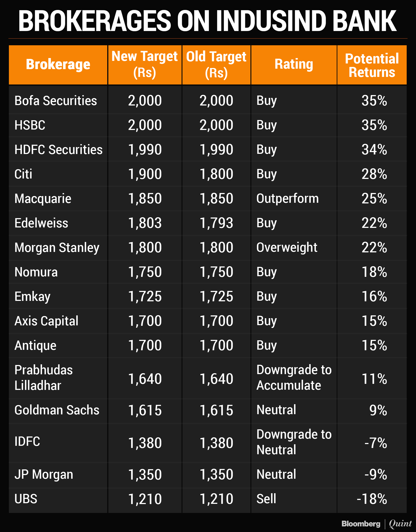Select Edelweiss old target 1,793
The image size is (416, 532).
tap(216, 223)
